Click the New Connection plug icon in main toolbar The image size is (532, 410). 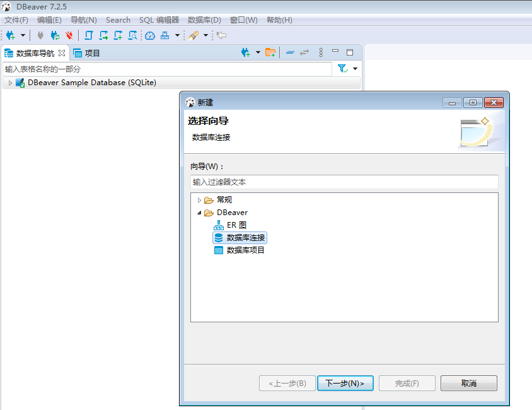(11, 35)
